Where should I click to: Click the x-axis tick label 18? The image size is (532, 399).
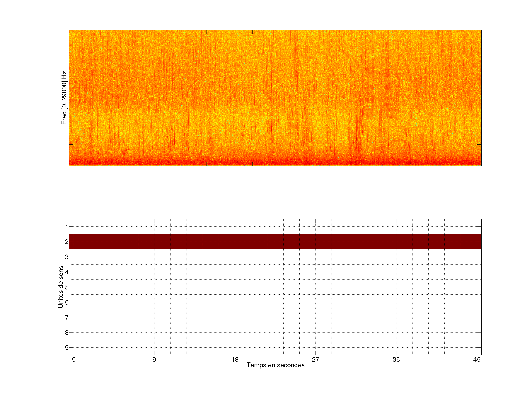[235, 359]
